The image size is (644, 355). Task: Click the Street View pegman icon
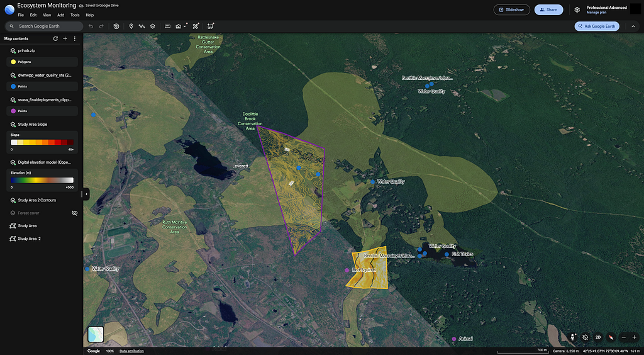tap(573, 337)
